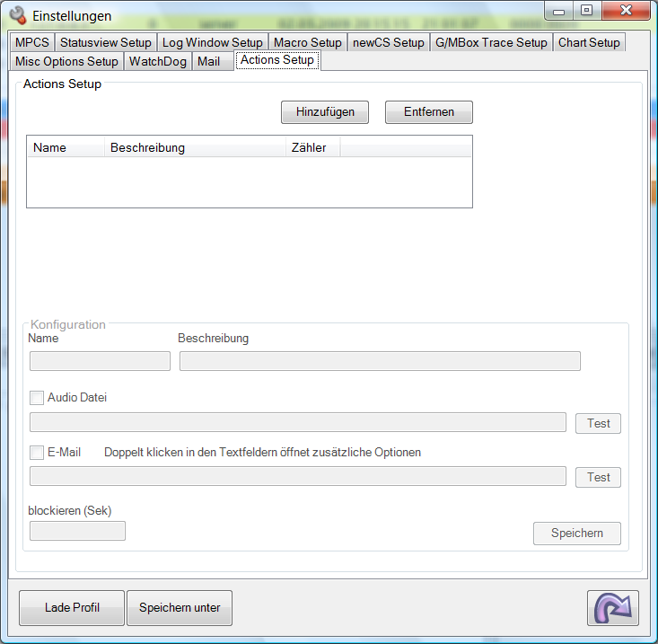Screen dimensions: 658x644
Task: Switch to G/MBox Trace Setup tab
Action: pyautogui.click(x=491, y=42)
